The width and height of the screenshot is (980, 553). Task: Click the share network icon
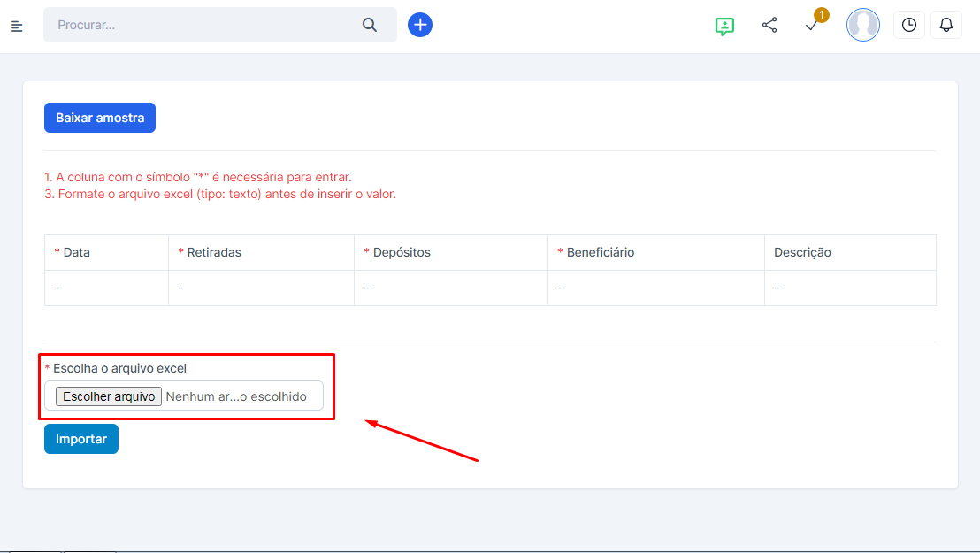click(769, 26)
